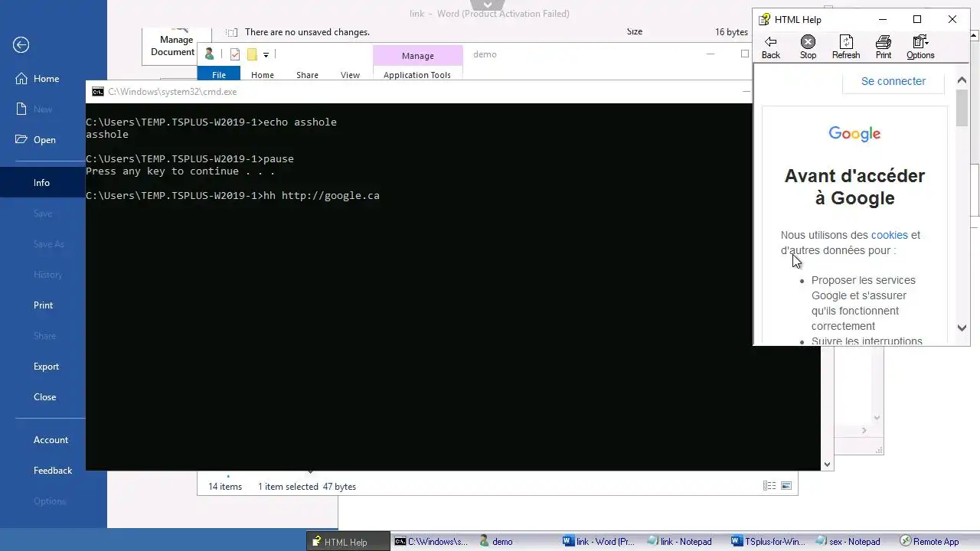Click the Se connecter button

tap(893, 81)
